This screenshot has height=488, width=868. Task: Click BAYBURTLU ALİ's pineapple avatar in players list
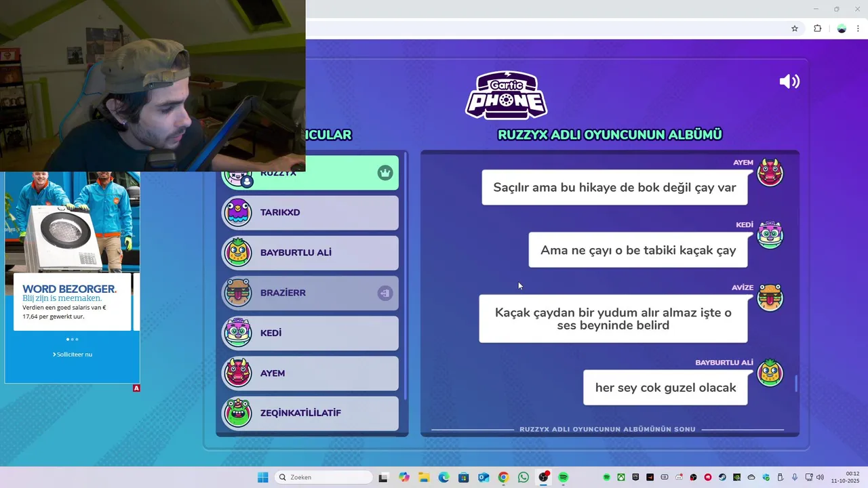pyautogui.click(x=237, y=253)
